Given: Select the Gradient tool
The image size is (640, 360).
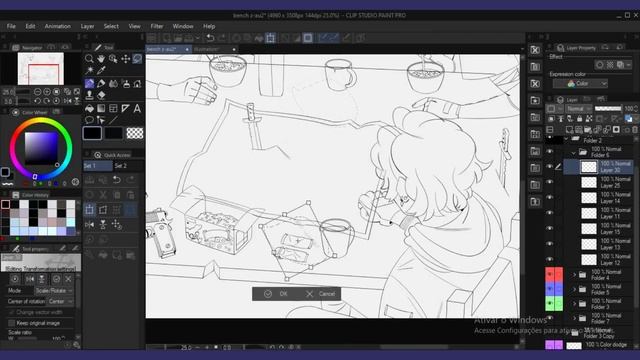Looking at the screenshot, I should click(101, 109).
